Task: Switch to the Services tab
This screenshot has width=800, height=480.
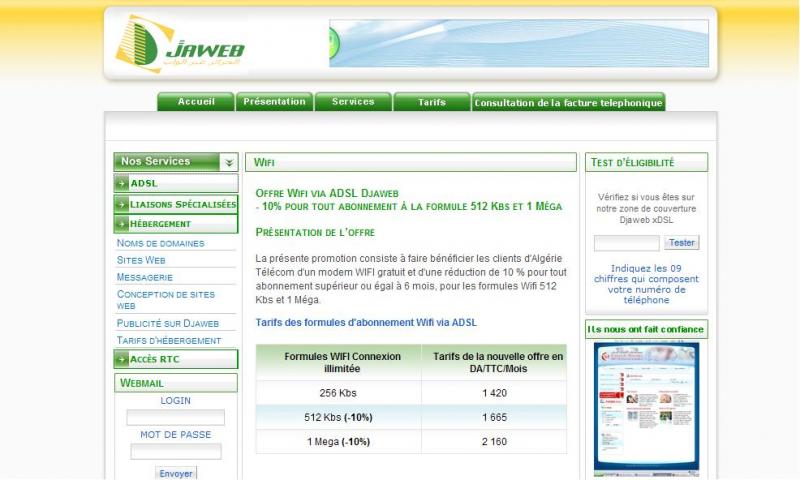Action: [353, 102]
